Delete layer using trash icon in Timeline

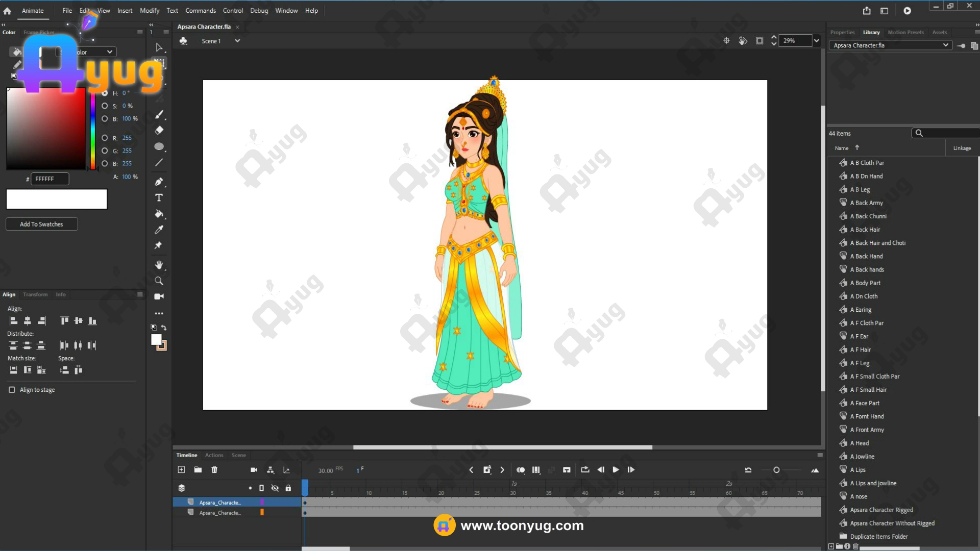coord(214,470)
